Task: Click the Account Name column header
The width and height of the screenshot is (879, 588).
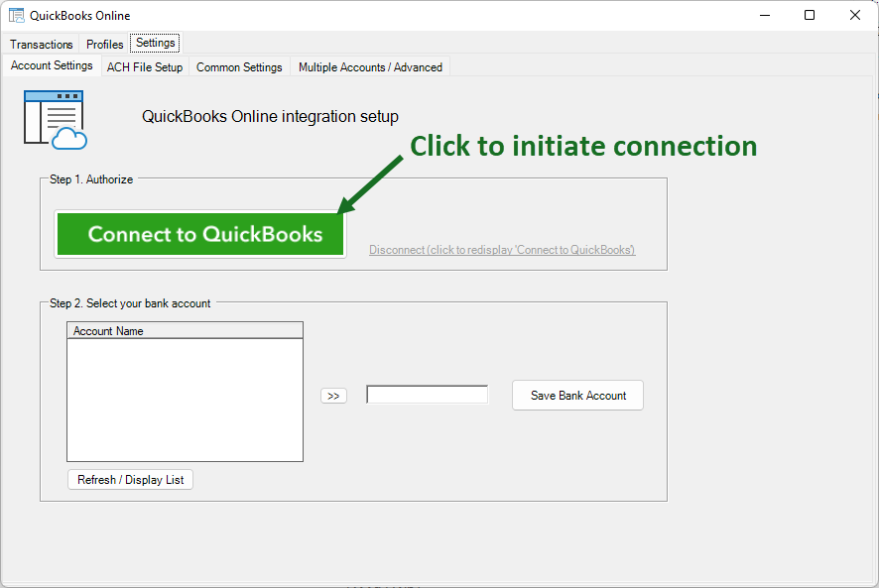Action: tap(185, 331)
